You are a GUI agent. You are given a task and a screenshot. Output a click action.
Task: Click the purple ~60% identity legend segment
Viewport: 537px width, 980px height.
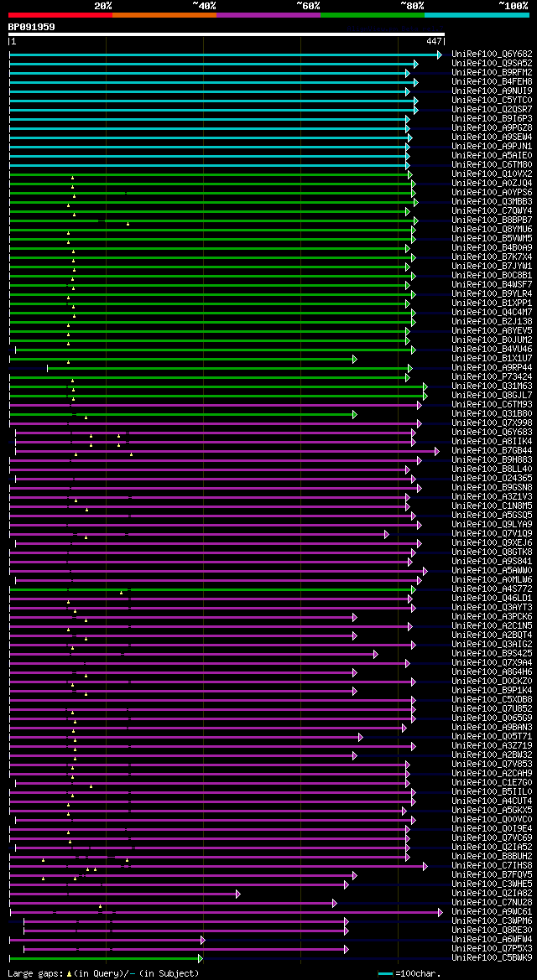(268, 14)
